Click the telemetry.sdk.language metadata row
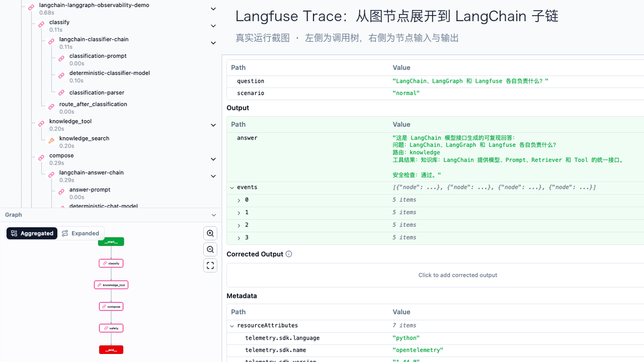The image size is (644, 362). (x=435, y=338)
